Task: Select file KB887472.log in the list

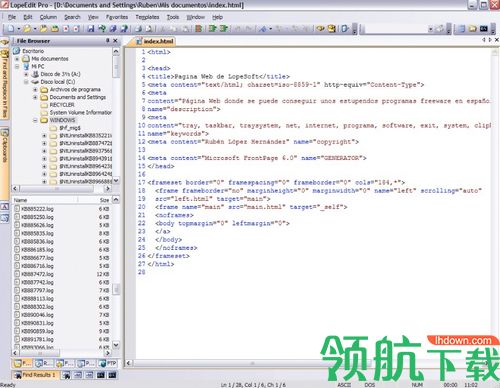Action: (x=37, y=274)
